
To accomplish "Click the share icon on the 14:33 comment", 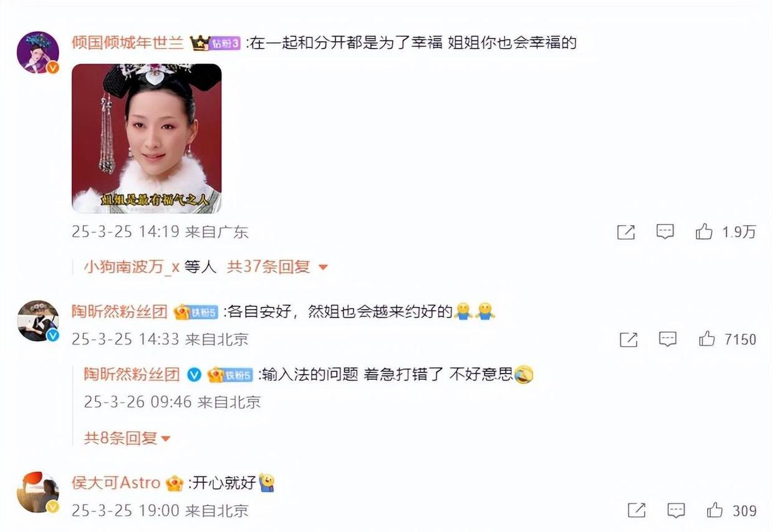I will click(x=628, y=339).
